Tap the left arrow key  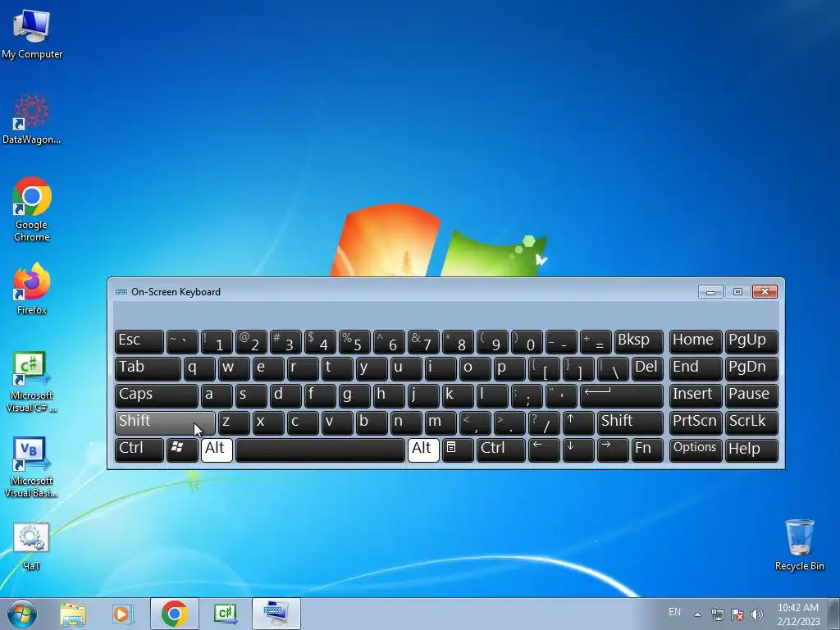point(544,450)
